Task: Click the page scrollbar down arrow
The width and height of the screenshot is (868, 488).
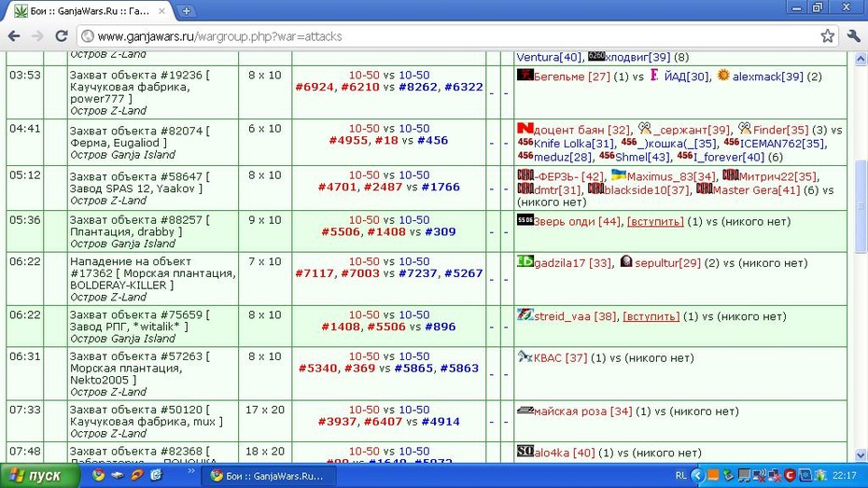Action: tap(861, 456)
